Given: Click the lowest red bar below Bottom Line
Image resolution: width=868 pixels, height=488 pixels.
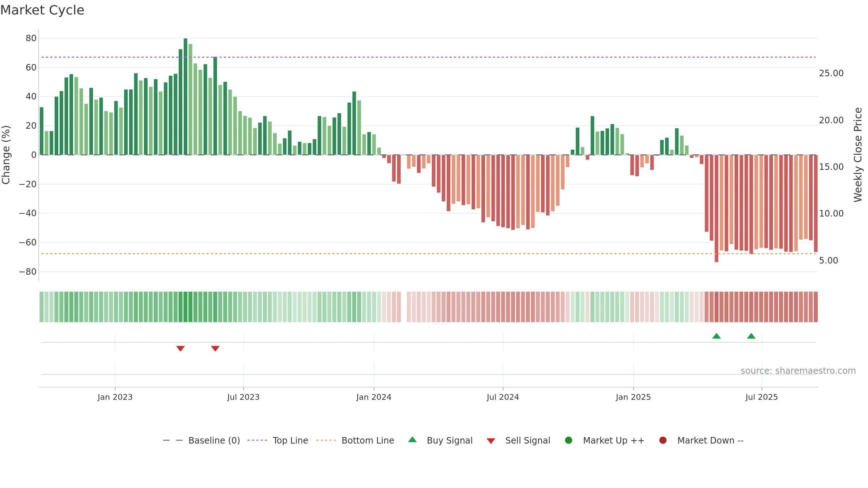Looking at the screenshot, I should point(716,209).
